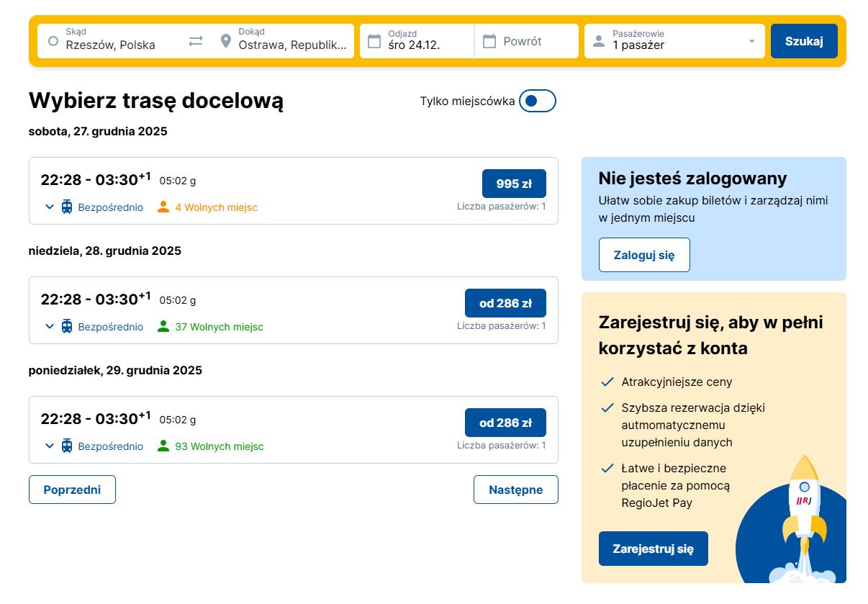Click the 4 Wolnych miejsc text
This screenshot has width=868, height=604.
(216, 207)
